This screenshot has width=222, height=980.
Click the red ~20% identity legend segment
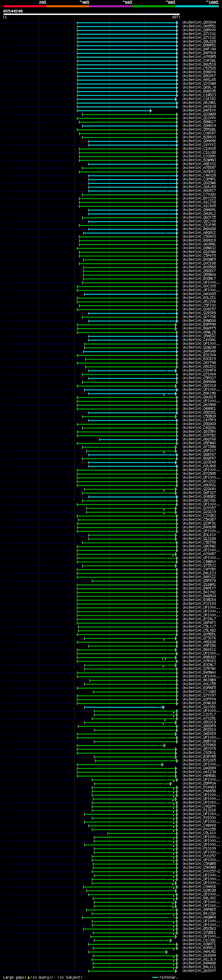tap(25, 6)
